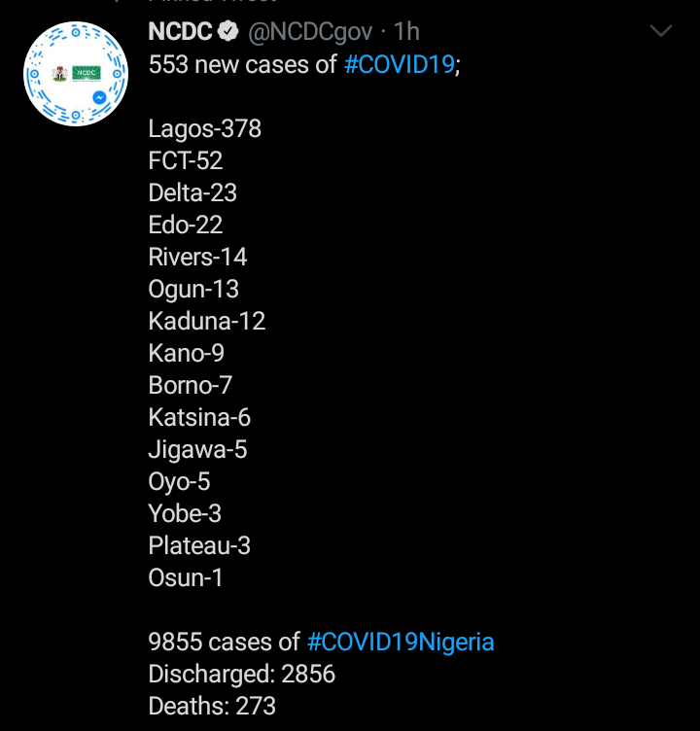
Task: Tap the Delta-23 line
Action: click(x=192, y=193)
